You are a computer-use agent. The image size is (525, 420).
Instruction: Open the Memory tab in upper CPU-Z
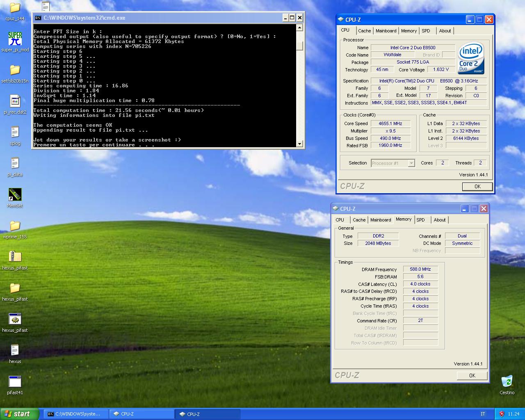tap(409, 31)
